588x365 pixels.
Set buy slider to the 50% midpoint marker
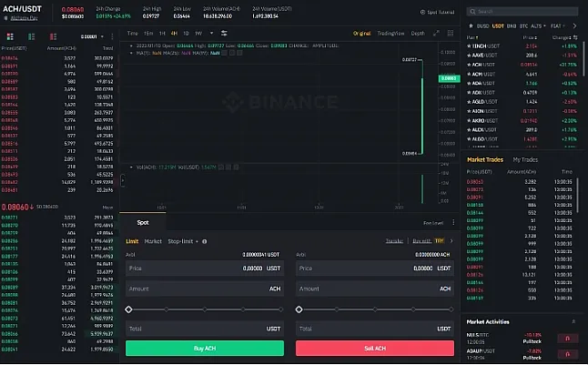pyautogui.click(x=205, y=309)
